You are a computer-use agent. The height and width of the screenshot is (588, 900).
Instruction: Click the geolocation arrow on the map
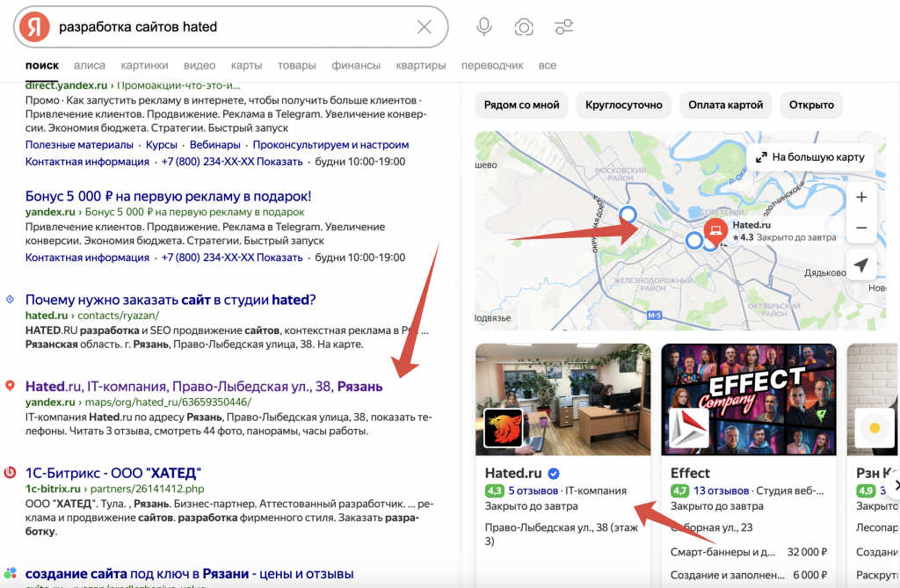click(x=861, y=265)
